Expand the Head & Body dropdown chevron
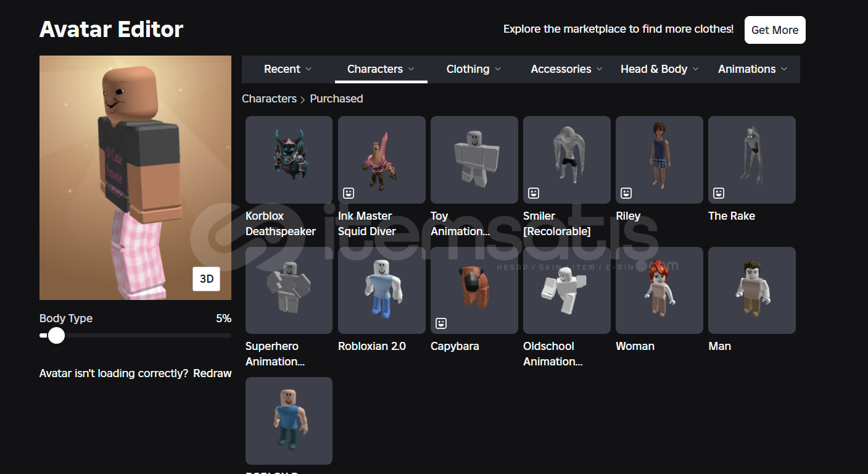 [695, 69]
